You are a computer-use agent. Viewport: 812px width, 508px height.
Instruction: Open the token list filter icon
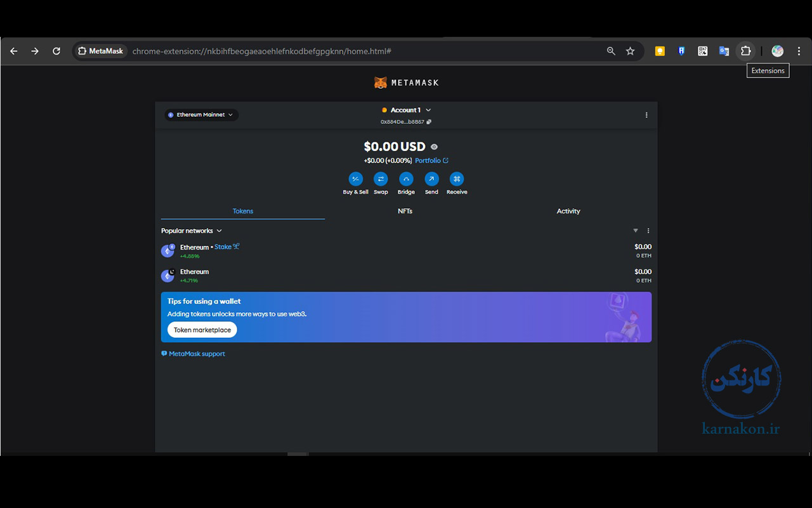click(x=636, y=231)
